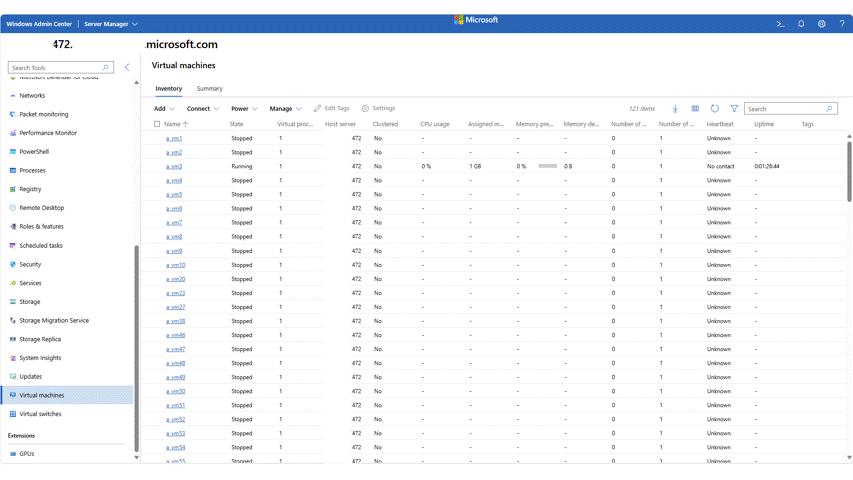Click the Remote Desktop icon
The image size is (853, 480).
coord(13,208)
